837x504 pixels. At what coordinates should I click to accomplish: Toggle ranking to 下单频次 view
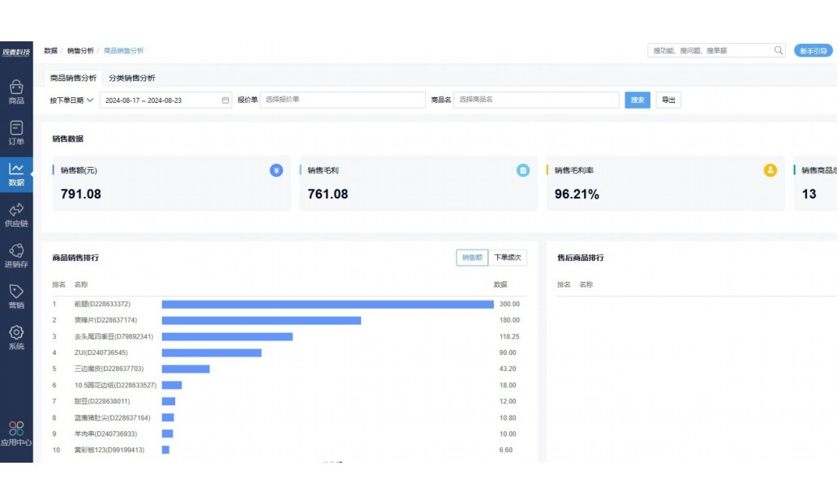[x=507, y=258]
